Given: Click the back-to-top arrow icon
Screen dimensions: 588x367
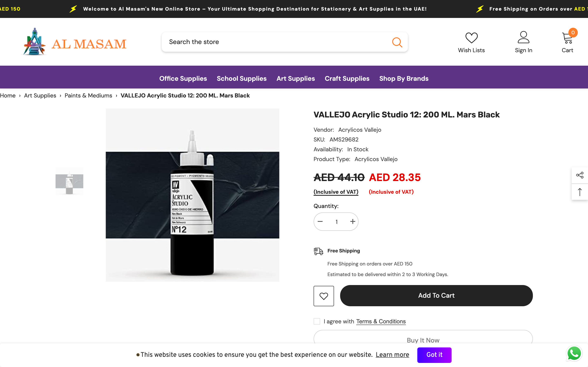Looking at the screenshot, I should (x=580, y=192).
